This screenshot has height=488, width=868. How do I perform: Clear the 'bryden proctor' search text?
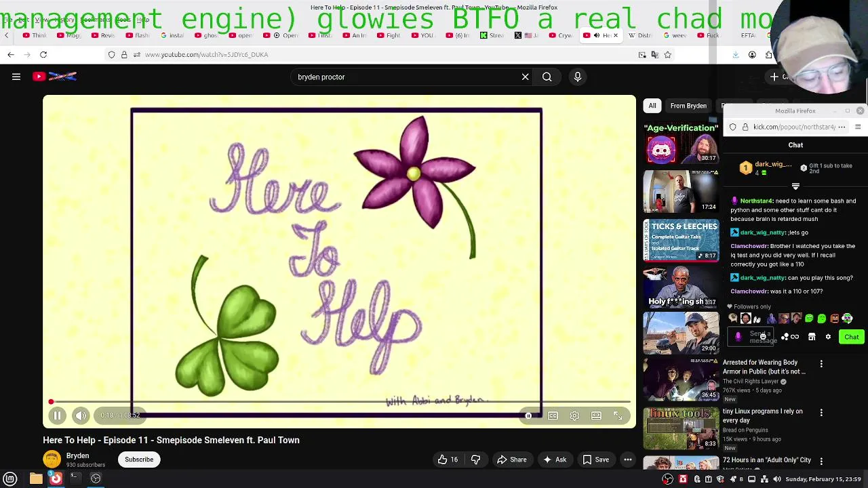[525, 77]
